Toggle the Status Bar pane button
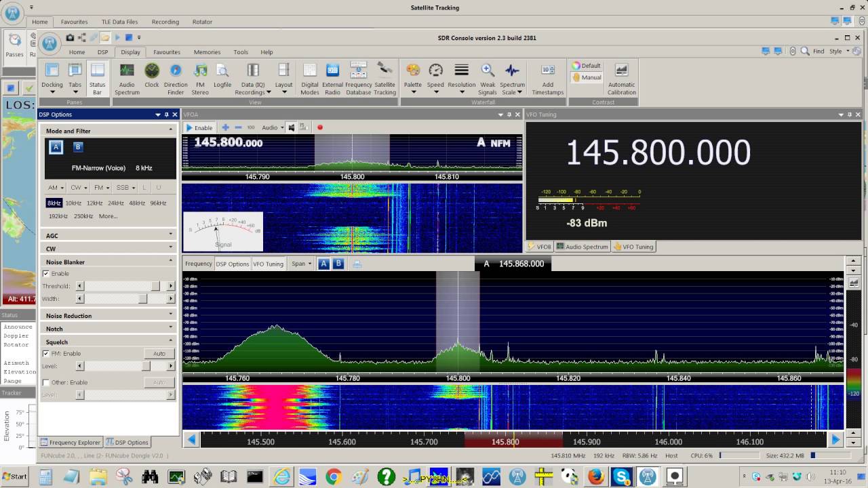Image resolution: width=868 pixels, height=488 pixels. coord(97,79)
